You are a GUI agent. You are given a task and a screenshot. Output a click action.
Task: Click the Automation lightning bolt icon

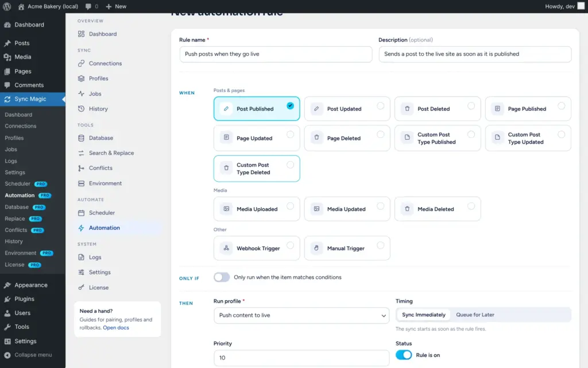81,228
